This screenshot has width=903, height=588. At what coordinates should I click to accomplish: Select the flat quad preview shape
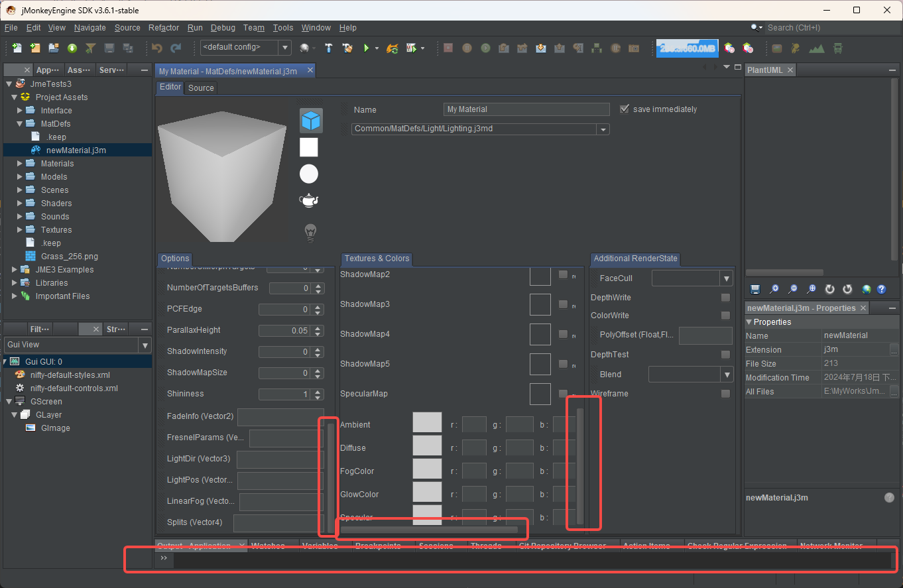(309, 147)
